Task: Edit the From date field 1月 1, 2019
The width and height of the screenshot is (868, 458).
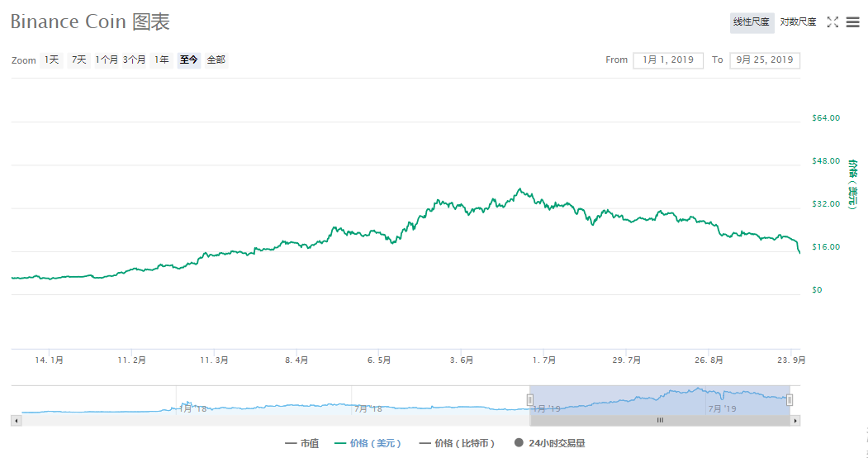Action: (668, 60)
